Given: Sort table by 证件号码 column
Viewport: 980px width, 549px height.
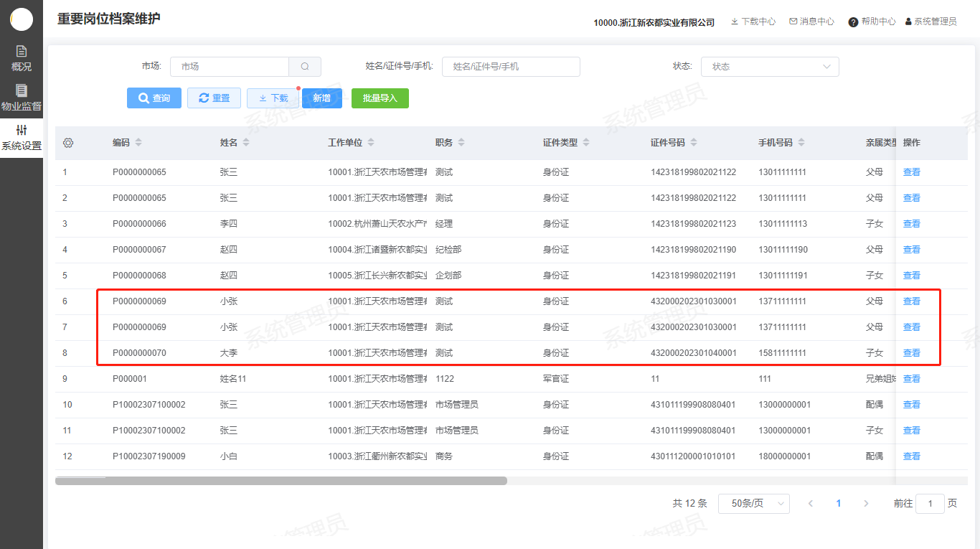Looking at the screenshot, I should (x=694, y=143).
